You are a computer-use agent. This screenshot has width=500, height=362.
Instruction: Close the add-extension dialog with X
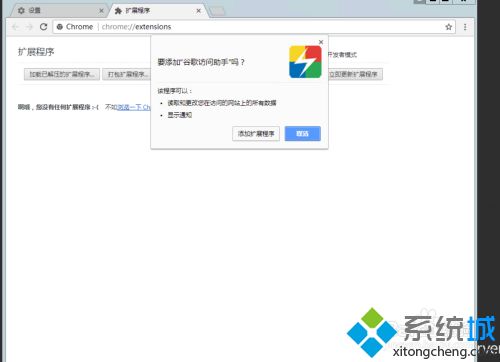click(321, 42)
